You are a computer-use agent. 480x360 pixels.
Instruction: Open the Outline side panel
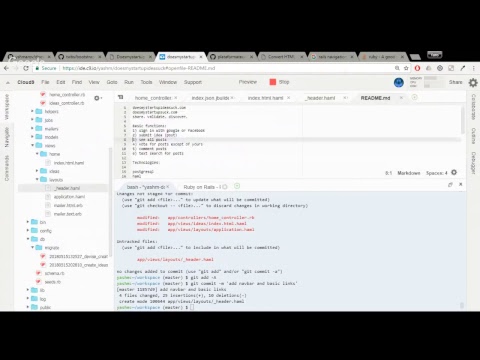click(x=473, y=136)
